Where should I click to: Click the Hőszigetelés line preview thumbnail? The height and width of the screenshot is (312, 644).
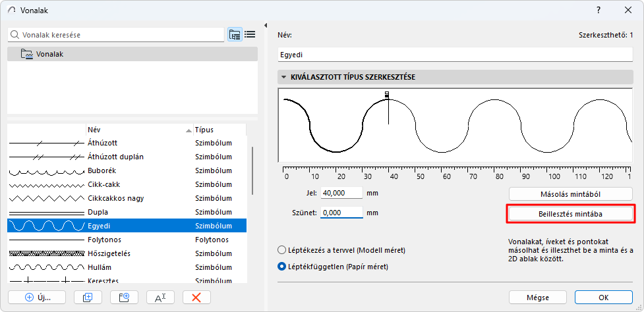[46, 254]
